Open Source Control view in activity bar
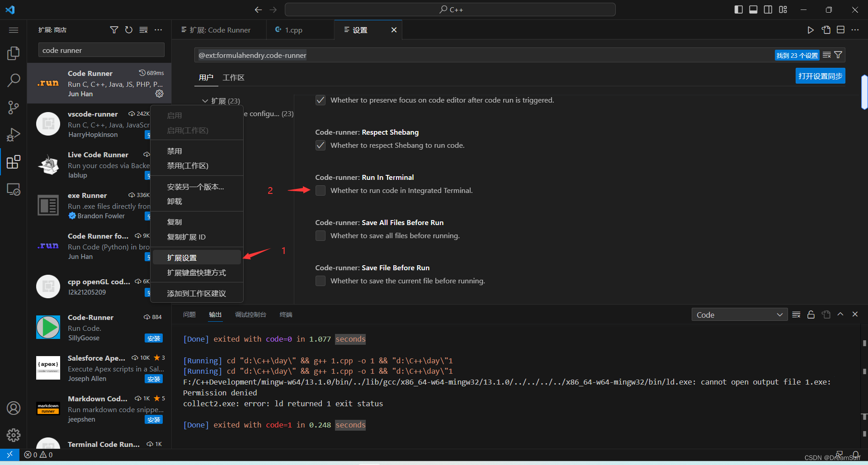The width and height of the screenshot is (868, 465). point(14,108)
